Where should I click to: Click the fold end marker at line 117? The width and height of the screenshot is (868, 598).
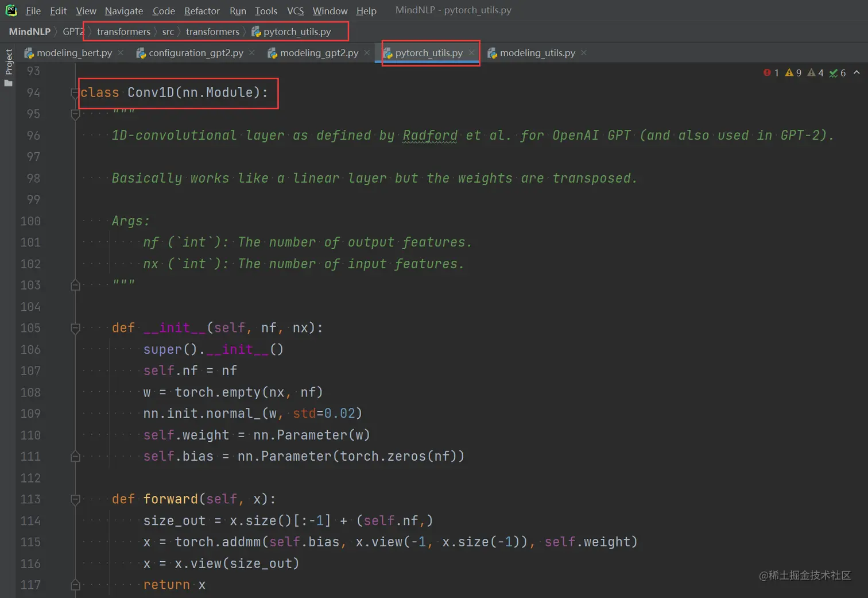[75, 585]
